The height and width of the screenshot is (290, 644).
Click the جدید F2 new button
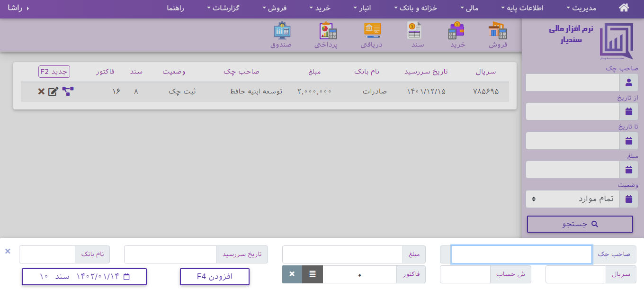pyautogui.click(x=54, y=72)
